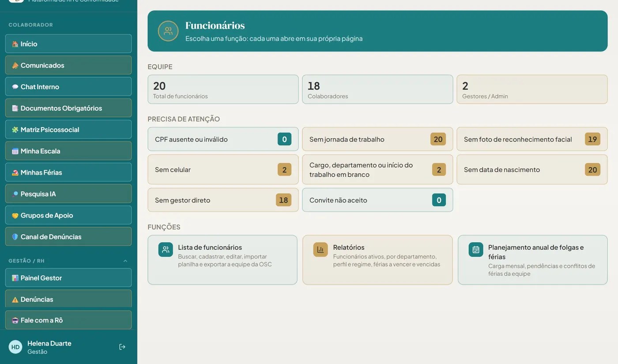This screenshot has height=364, width=618.
Task: Click the document icon for Documentos Obrigatórios
Action: point(15,108)
